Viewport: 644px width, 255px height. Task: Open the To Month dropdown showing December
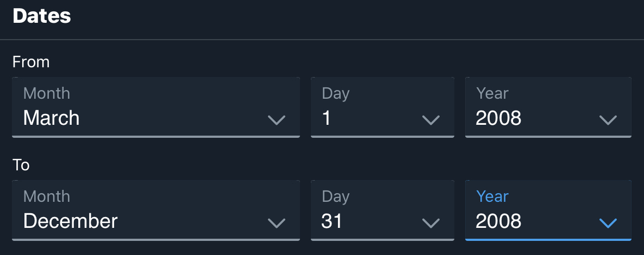tap(155, 211)
